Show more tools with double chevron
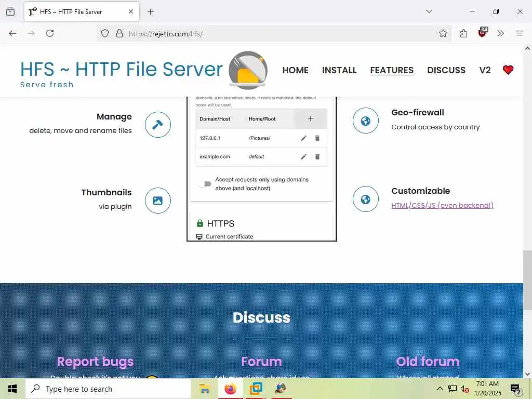532x399 pixels. coord(500,33)
